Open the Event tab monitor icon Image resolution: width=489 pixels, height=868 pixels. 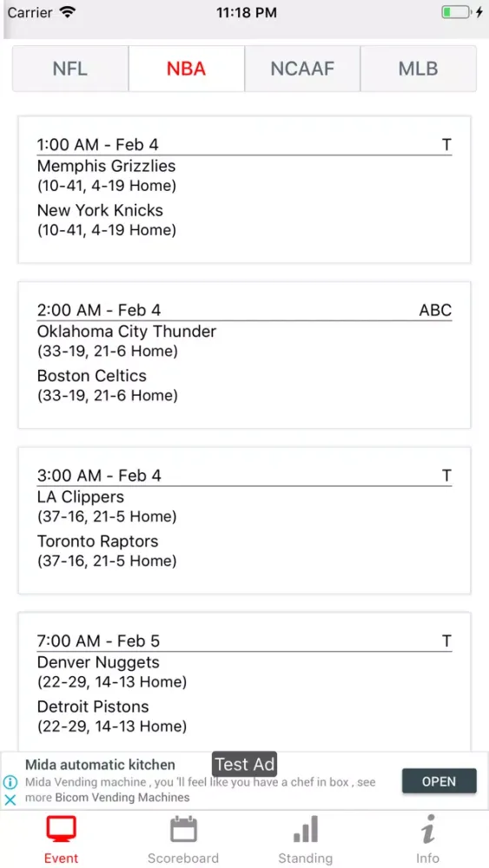(61, 831)
